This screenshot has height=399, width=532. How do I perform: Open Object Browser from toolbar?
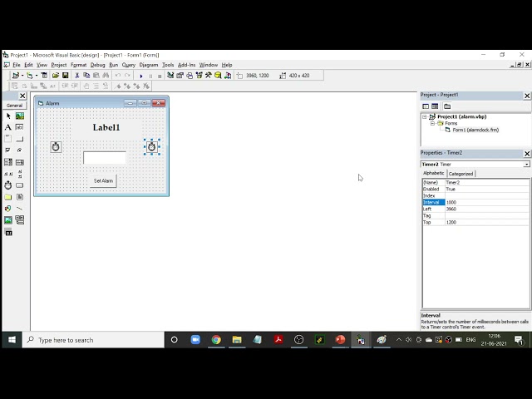(199, 76)
